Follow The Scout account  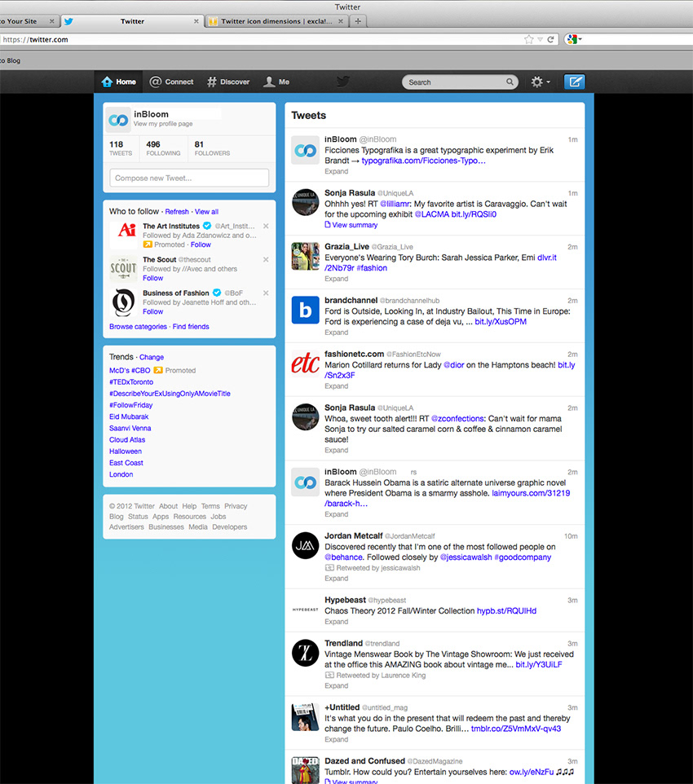152,278
